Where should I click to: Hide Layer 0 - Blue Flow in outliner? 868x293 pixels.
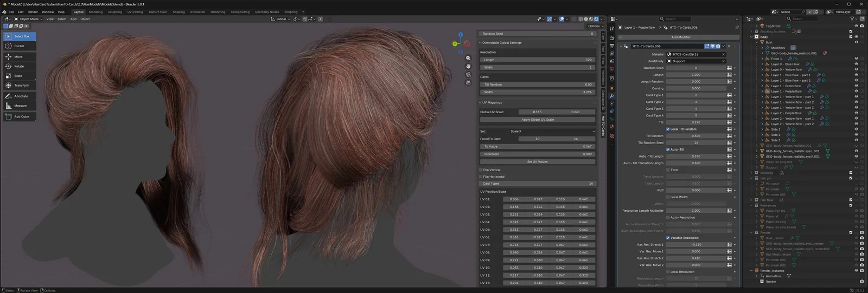tap(856, 64)
